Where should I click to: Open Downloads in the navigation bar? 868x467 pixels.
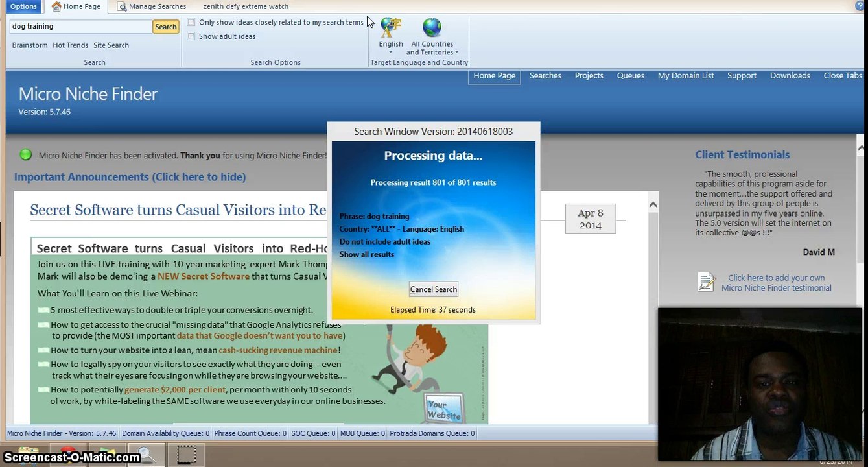click(x=790, y=76)
